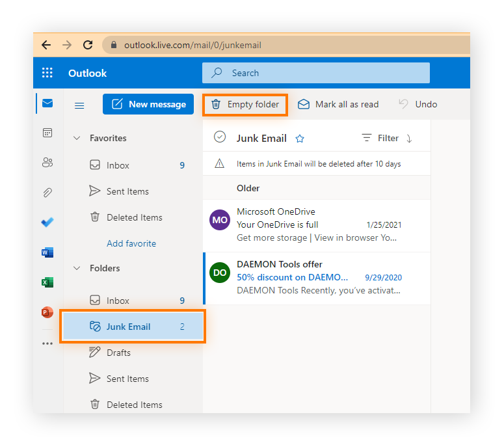Click Mark all as read
The height and width of the screenshot is (445, 504).
(x=338, y=104)
